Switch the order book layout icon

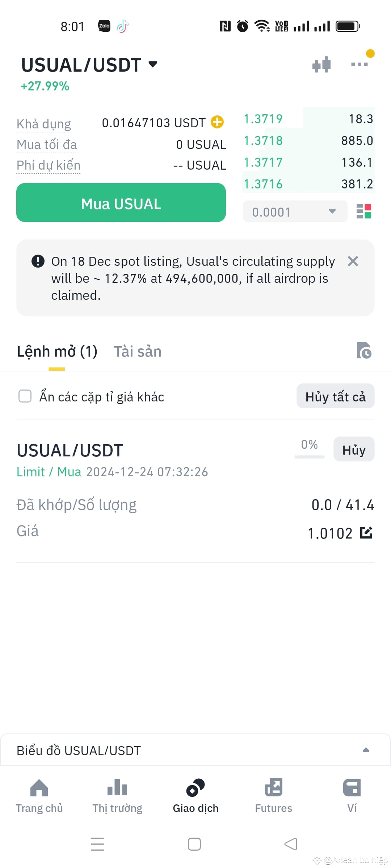click(363, 212)
